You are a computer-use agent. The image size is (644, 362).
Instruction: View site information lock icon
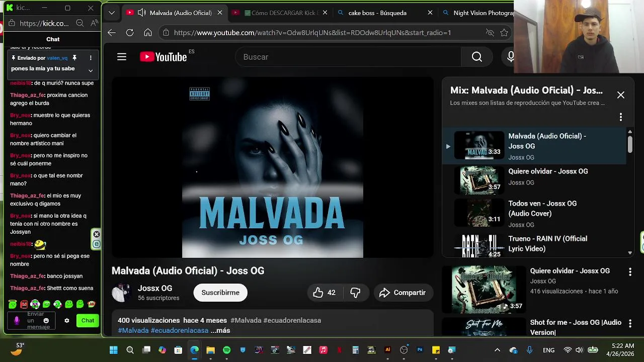[166, 33]
